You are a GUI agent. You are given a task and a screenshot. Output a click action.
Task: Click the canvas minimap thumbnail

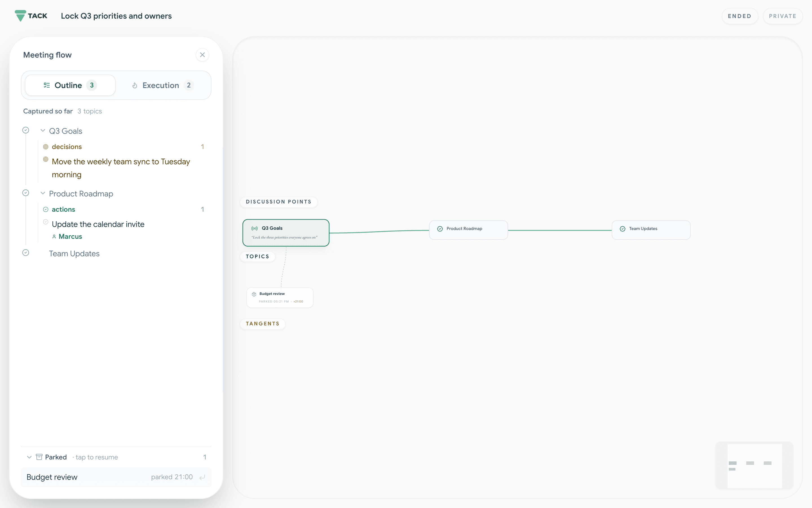point(754,466)
